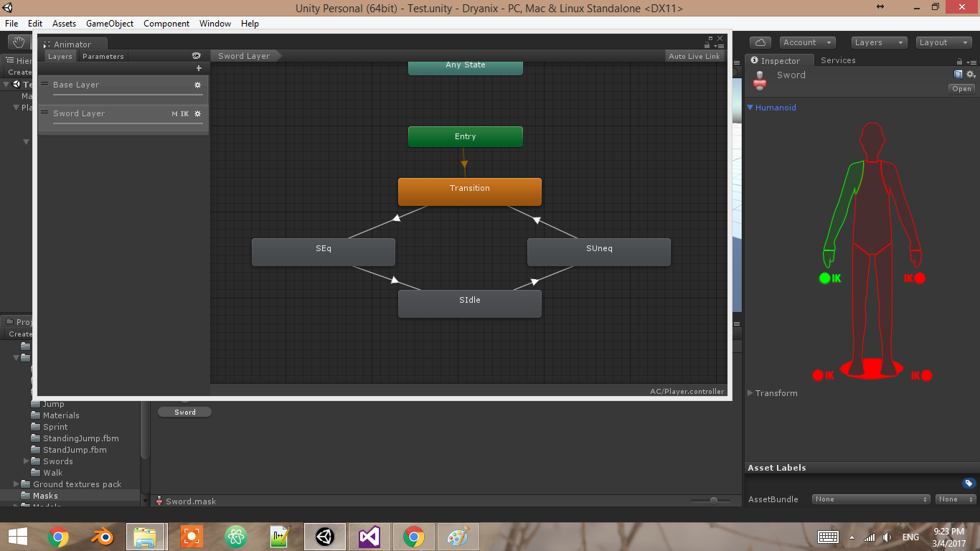The width and height of the screenshot is (980, 551).
Task: Open Sword Layer settings gear
Action: click(x=198, y=113)
